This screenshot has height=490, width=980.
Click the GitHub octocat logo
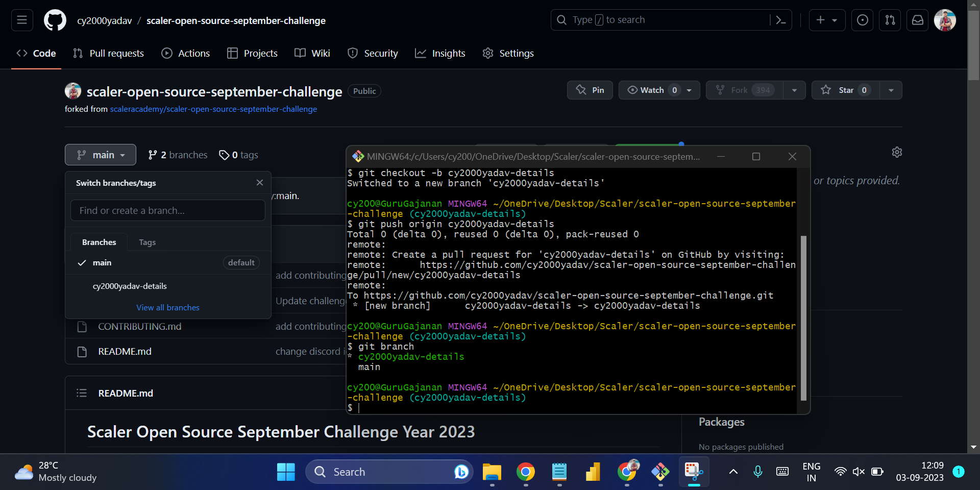pos(55,20)
